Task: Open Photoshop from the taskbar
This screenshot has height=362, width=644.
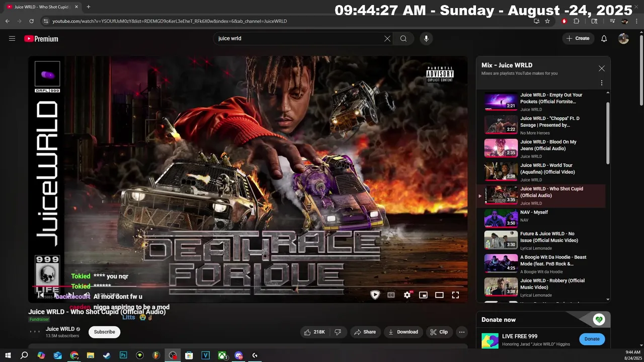Action: pos(123,355)
